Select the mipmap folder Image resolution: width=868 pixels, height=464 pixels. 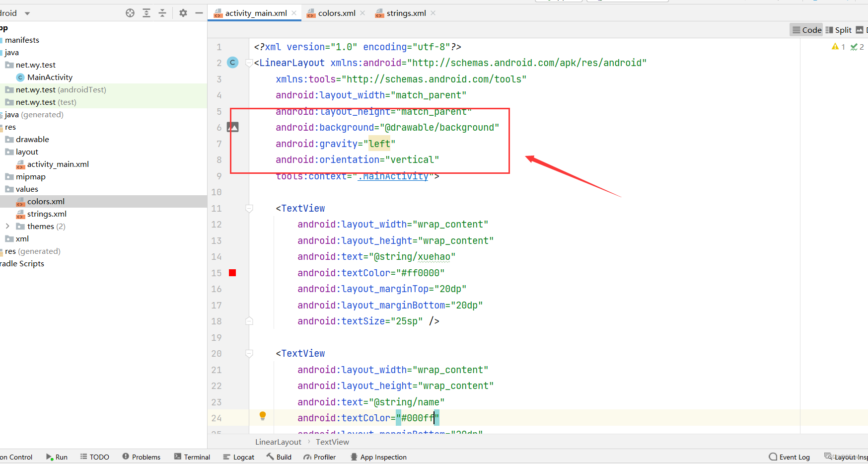[30, 177]
